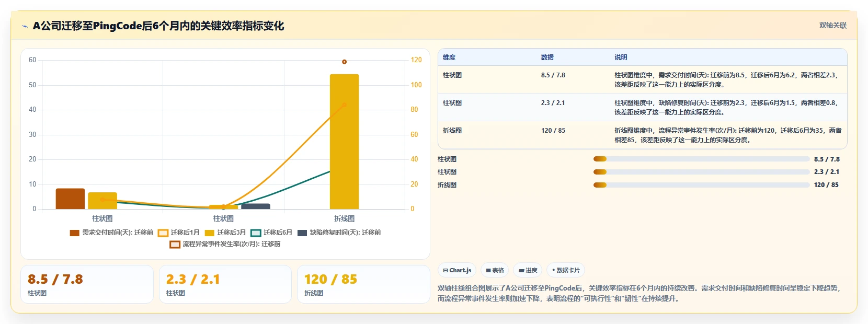Click the description starting 柱状图维度中，需求交付时间

tap(727, 80)
